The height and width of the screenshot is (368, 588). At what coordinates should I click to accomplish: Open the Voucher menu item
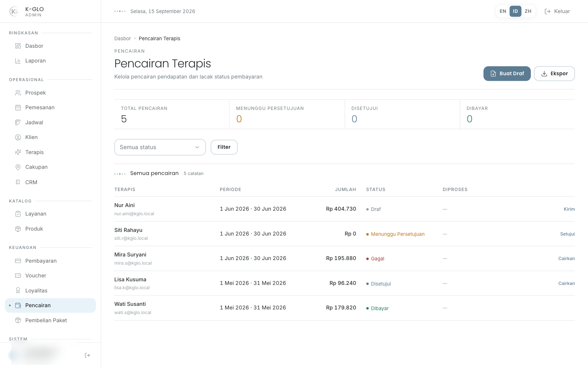[50, 275]
